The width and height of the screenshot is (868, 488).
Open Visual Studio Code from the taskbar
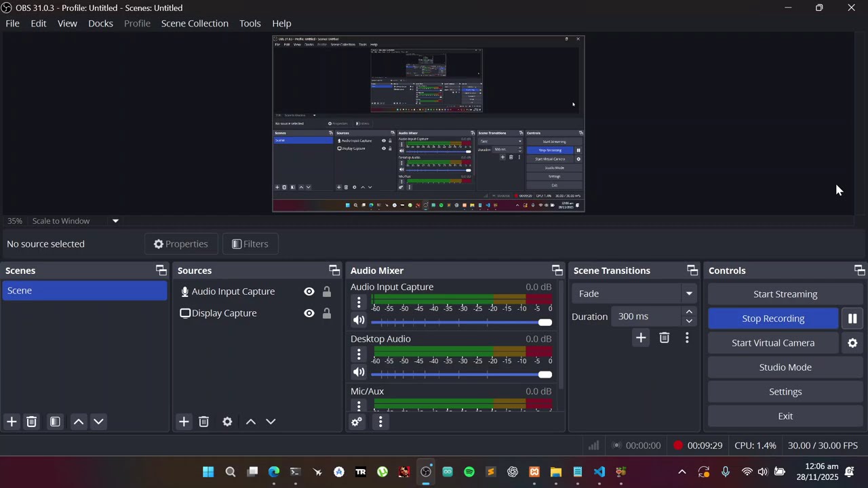(x=599, y=472)
